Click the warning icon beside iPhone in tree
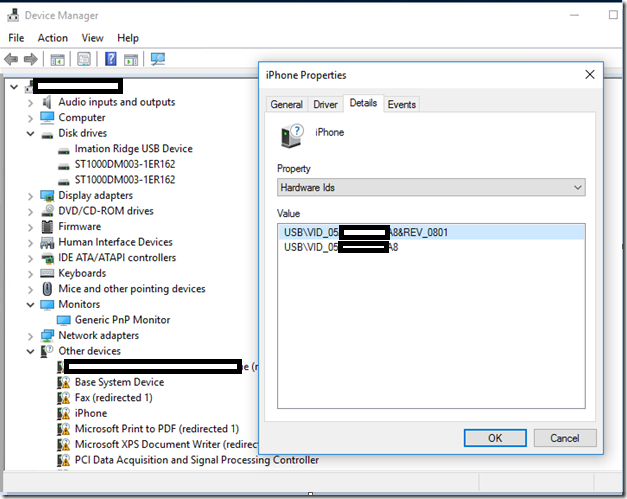 [x=64, y=414]
